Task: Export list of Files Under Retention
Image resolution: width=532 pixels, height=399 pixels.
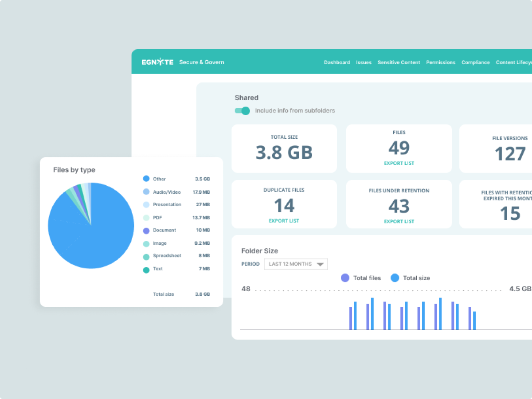Action: coord(399,221)
